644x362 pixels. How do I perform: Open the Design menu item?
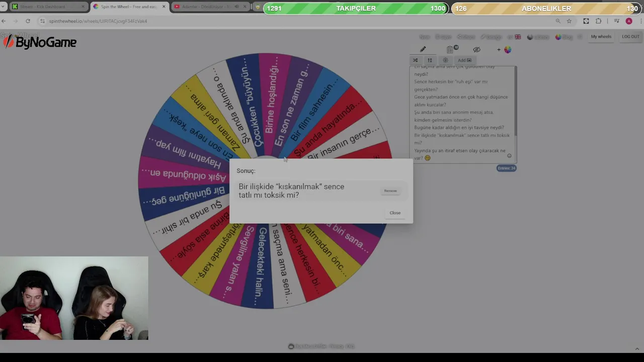[491, 37]
